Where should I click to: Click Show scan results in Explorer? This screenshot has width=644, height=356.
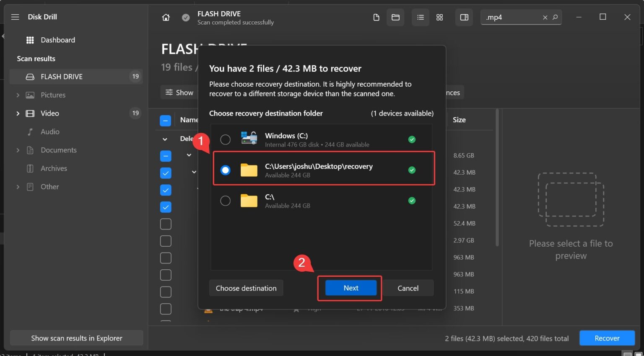(76, 338)
